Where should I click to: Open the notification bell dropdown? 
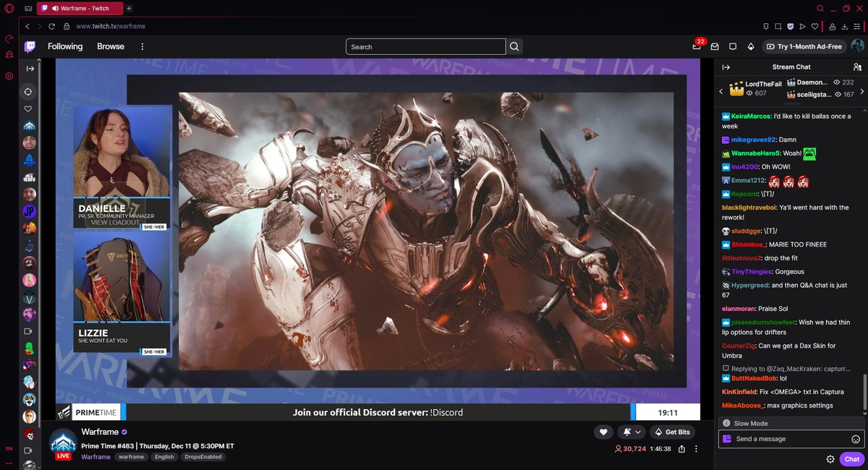(631, 432)
